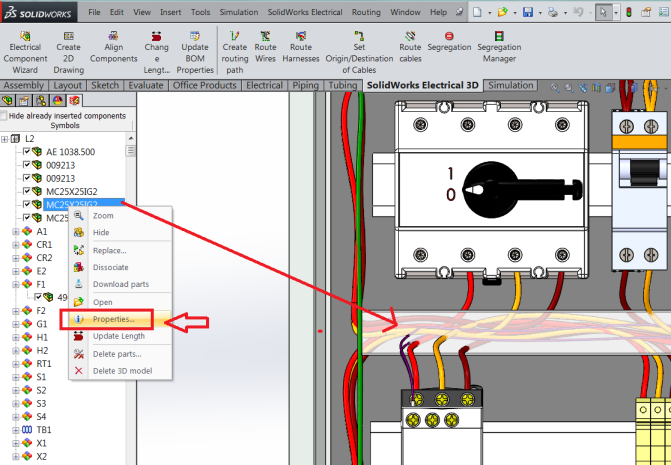Toggle checkbox for highlighted MC25X25IG2 item
This screenshot has width=671, height=465.
tap(27, 204)
